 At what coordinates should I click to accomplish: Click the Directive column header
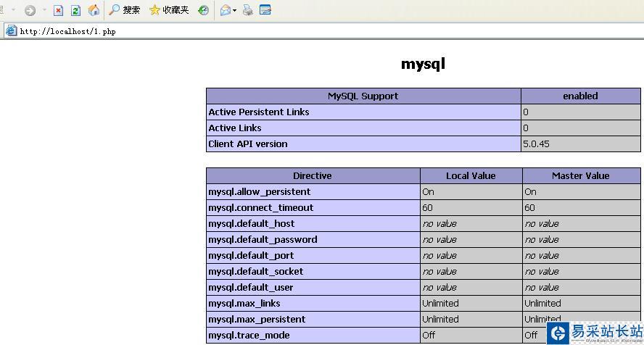pyautogui.click(x=313, y=175)
